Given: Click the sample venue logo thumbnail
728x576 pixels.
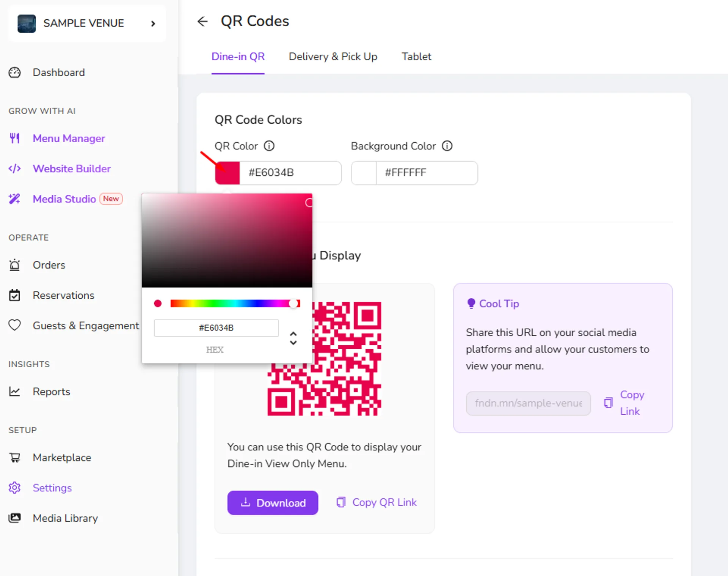Looking at the screenshot, I should 27,24.
